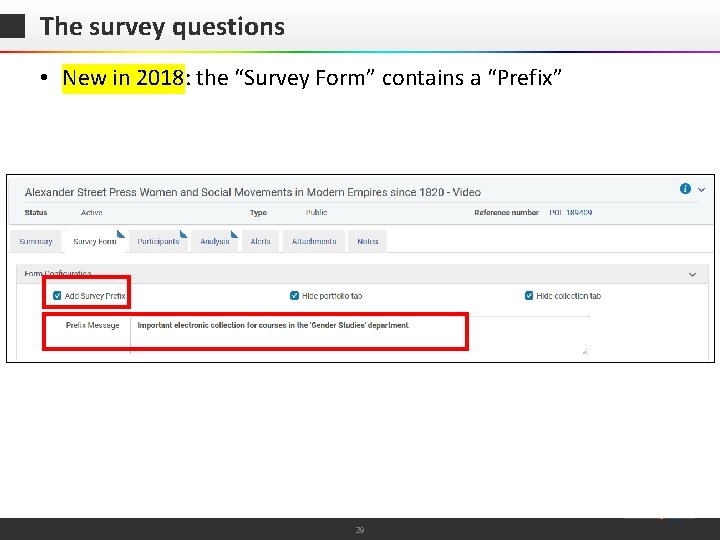Click the highlighted New in 2018 text
The image size is (720, 540).
[x=123, y=78]
